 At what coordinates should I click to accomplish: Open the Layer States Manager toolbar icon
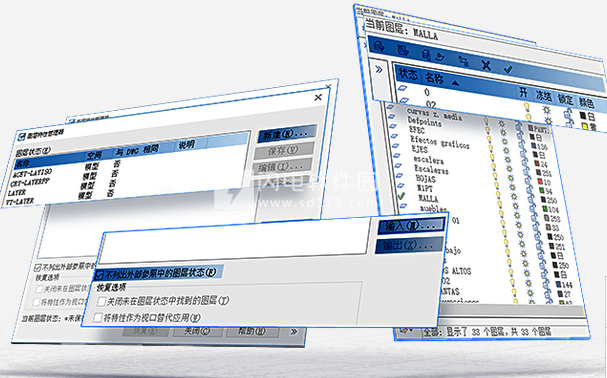pyautogui.click(x=426, y=55)
